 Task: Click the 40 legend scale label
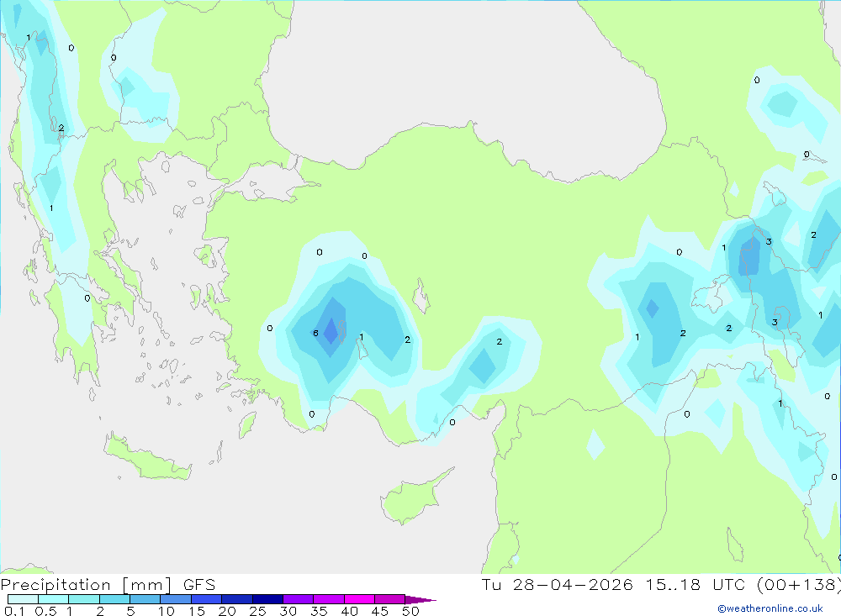350,611
